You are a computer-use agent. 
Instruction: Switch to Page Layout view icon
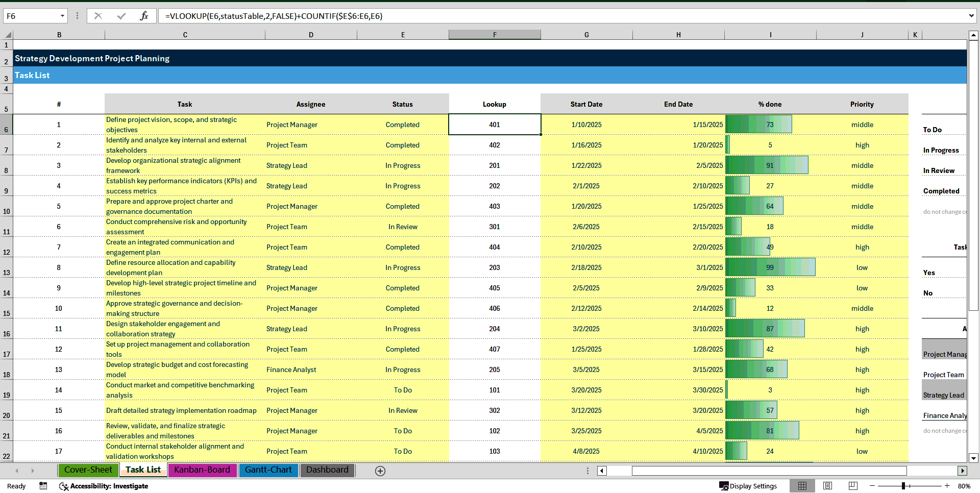[x=827, y=486]
